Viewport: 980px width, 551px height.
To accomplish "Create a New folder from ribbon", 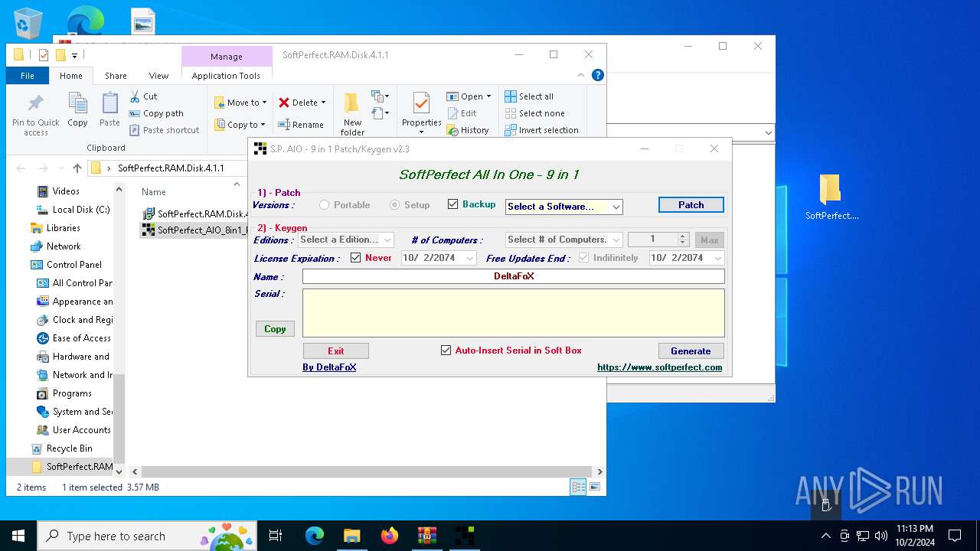I will pos(352,114).
